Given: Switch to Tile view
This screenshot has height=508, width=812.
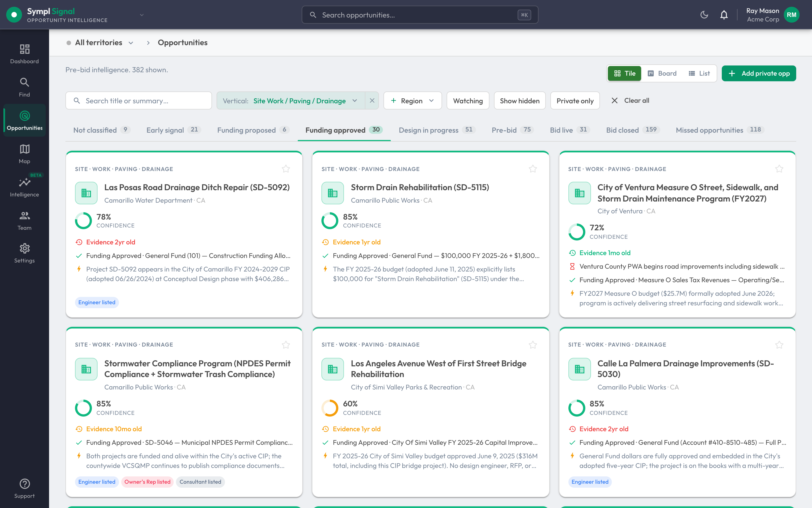Looking at the screenshot, I should point(624,73).
